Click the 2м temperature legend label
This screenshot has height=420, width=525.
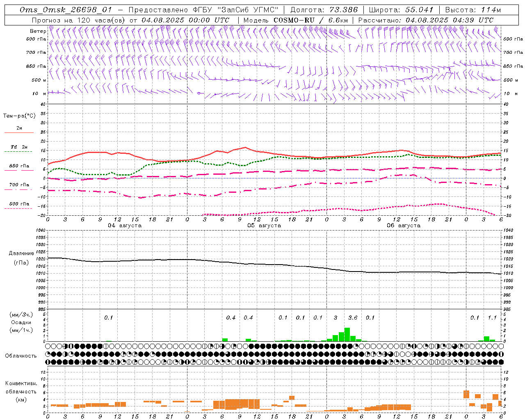(x=19, y=128)
